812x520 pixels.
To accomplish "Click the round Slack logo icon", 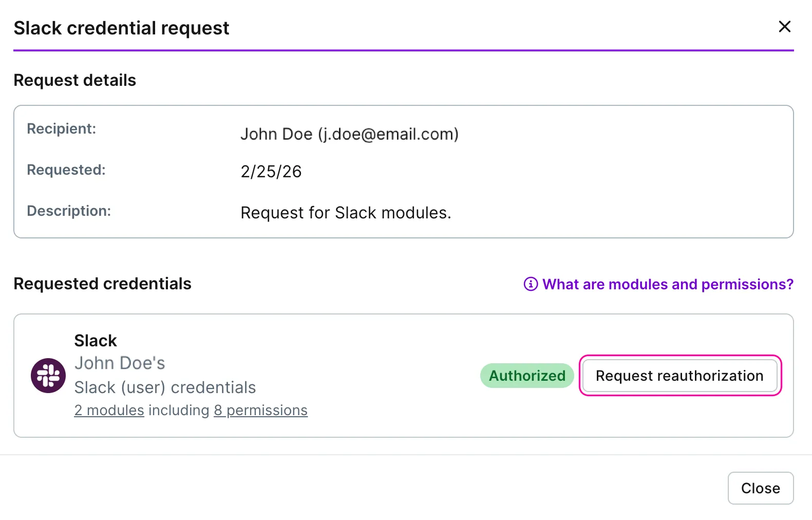I will (x=48, y=376).
